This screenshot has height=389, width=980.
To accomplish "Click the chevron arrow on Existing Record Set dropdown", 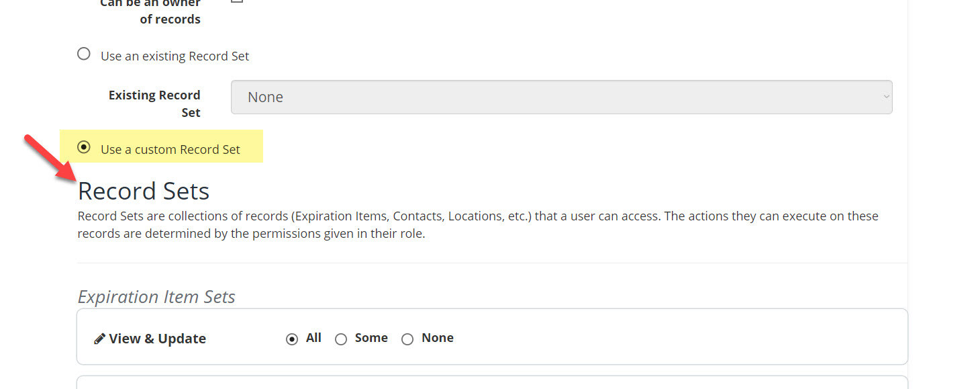I will click(x=886, y=97).
